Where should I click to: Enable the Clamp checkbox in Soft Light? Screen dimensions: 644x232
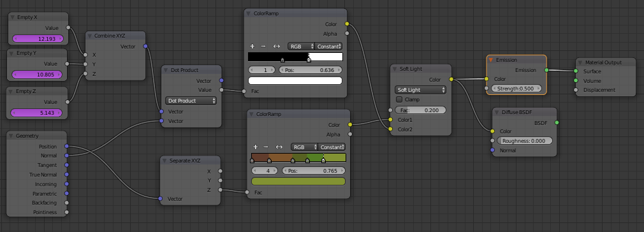pos(399,99)
